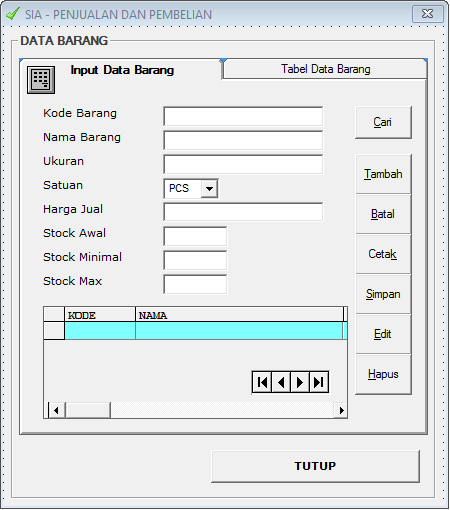
Task: Go to next record with data navigator
Action: pos(300,382)
